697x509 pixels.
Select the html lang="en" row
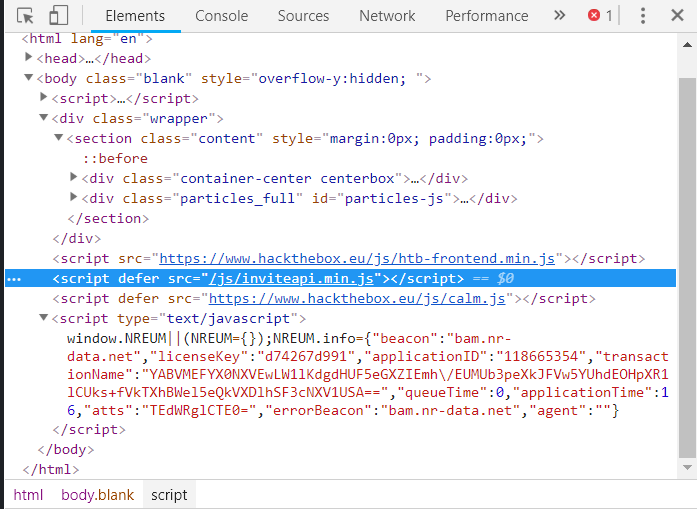87,38
